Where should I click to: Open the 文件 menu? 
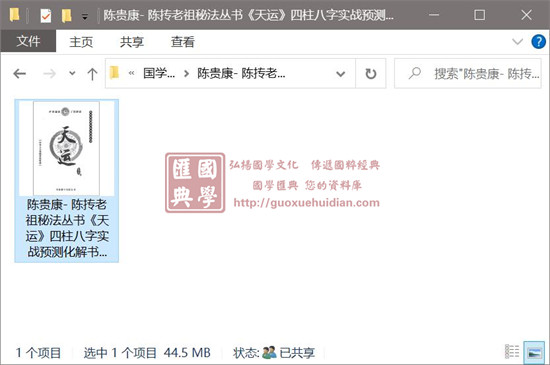coord(28,41)
